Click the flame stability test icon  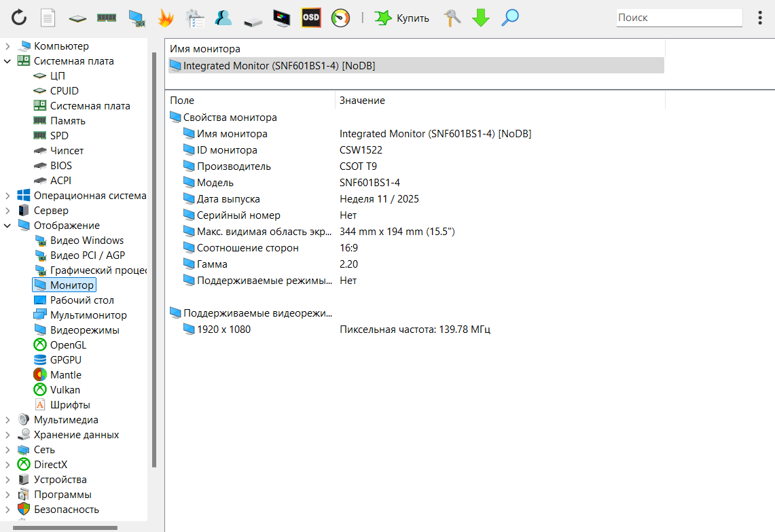click(165, 18)
